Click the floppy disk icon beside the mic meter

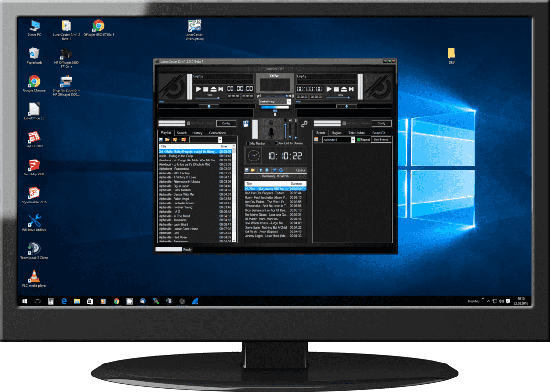[246, 124]
